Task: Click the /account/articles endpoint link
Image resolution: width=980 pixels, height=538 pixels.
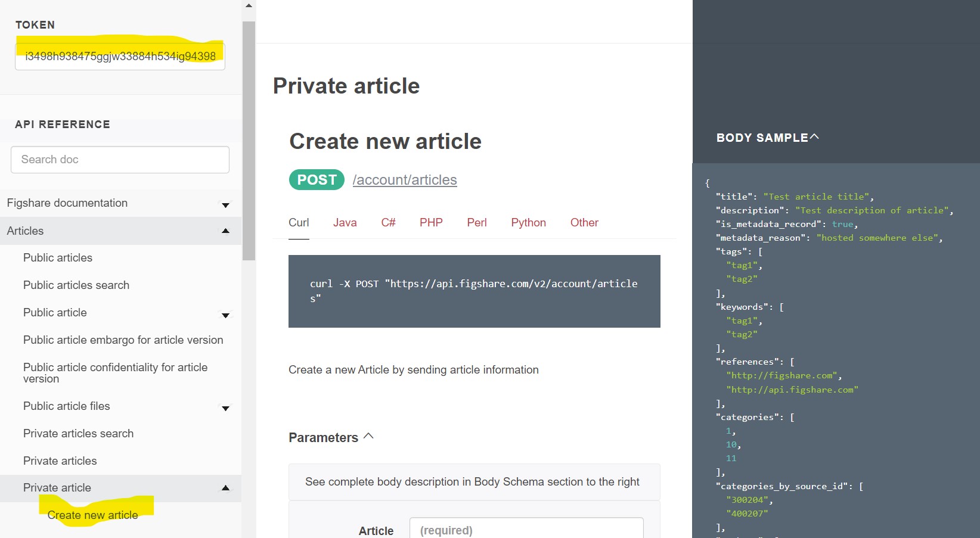Action: pyautogui.click(x=405, y=180)
